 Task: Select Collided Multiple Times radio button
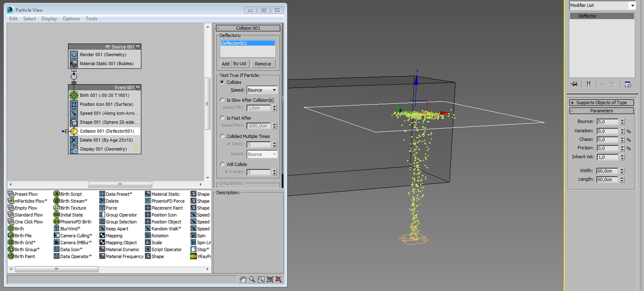pyautogui.click(x=223, y=136)
